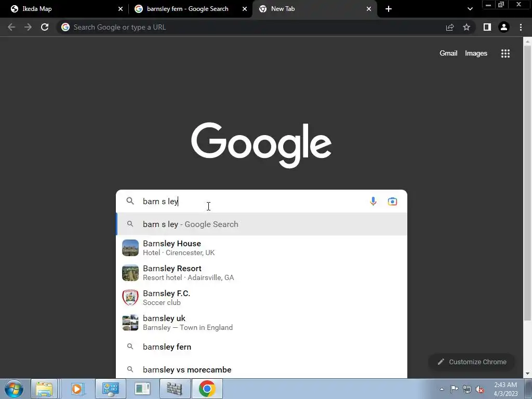Open Action Center flag icon
The image size is (532, 399).
454,389
